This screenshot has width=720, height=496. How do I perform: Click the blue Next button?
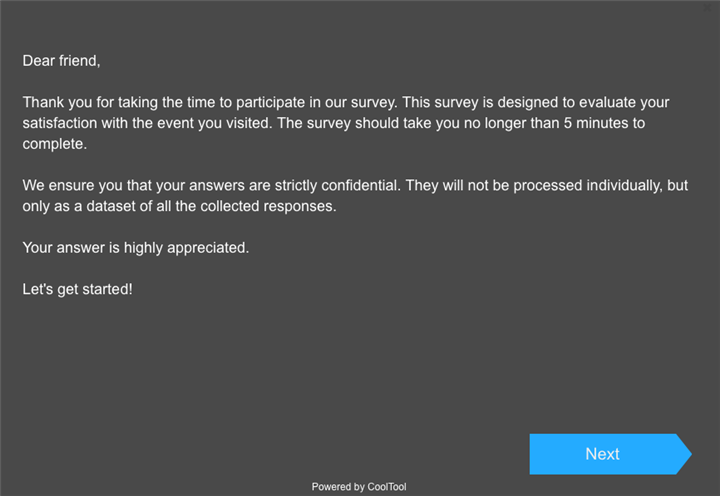[x=602, y=454]
